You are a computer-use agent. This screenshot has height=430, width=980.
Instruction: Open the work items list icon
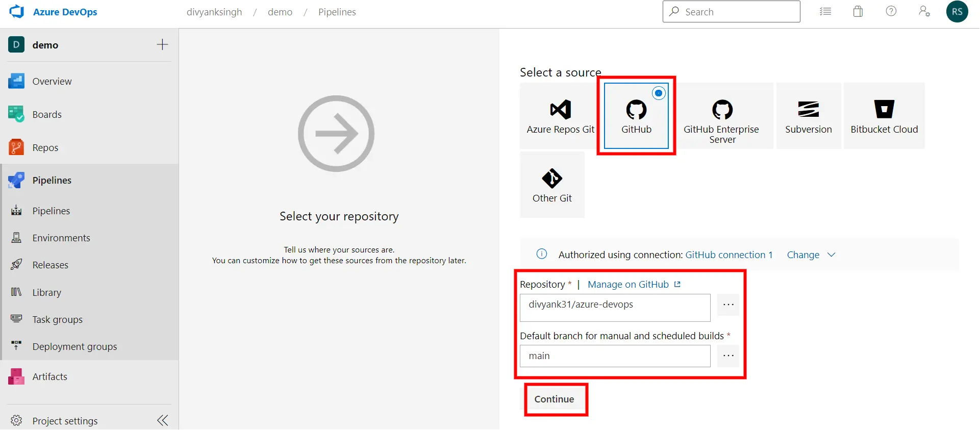[x=825, y=11]
